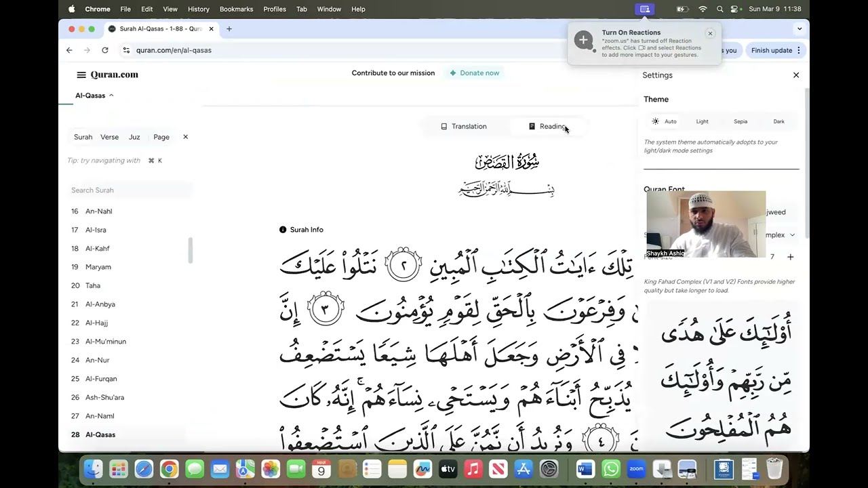This screenshot has height=488, width=868.
Task: Dismiss the Turn On Reactions notification
Action: pos(710,33)
